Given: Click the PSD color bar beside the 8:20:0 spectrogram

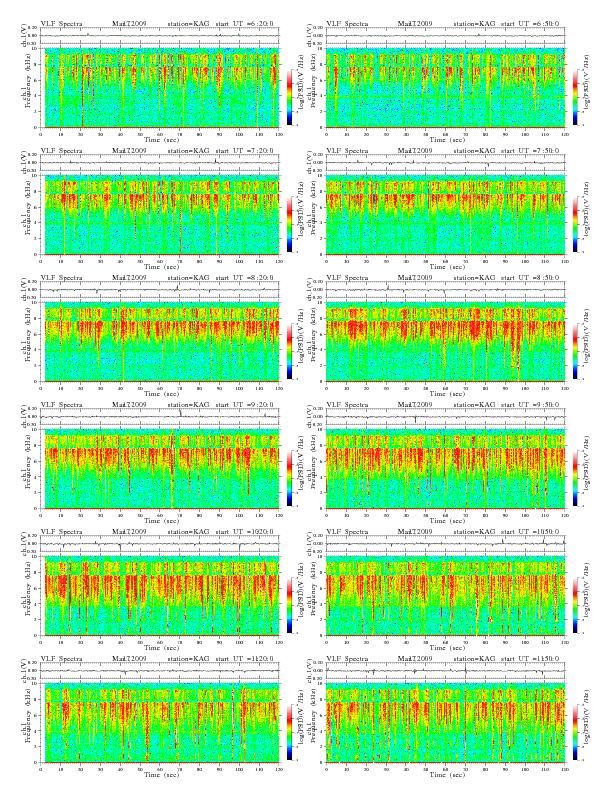Looking at the screenshot, I should [289, 351].
